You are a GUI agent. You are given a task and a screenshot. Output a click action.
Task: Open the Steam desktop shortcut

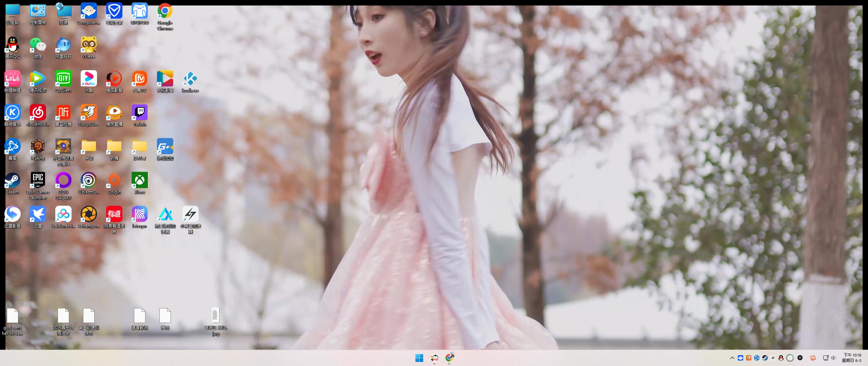13,181
